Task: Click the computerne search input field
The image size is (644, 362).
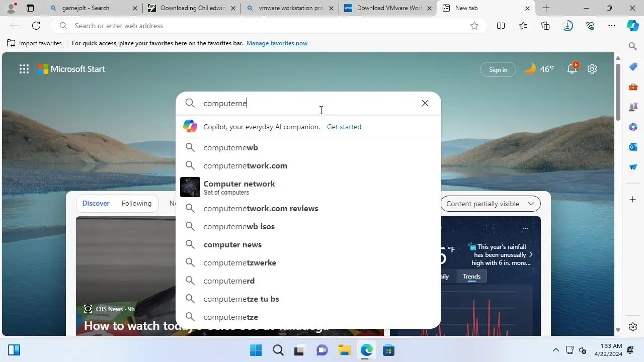Action: pyautogui.click(x=309, y=103)
